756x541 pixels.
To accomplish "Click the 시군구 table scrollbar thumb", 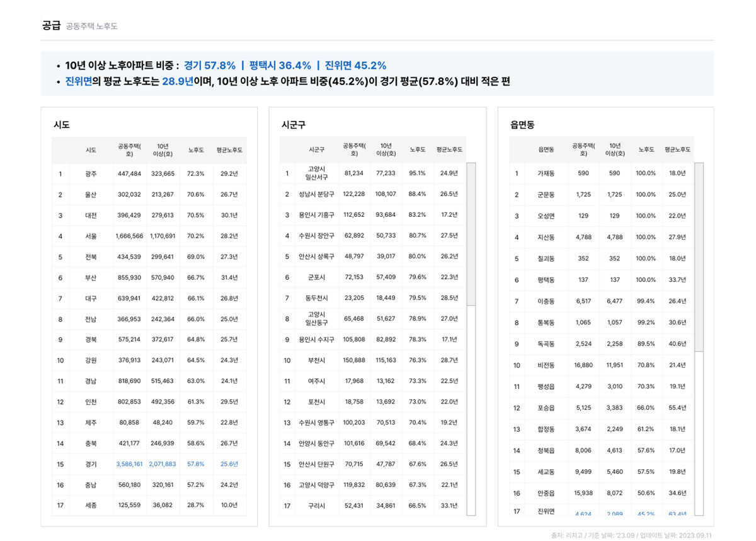I will [x=471, y=234].
